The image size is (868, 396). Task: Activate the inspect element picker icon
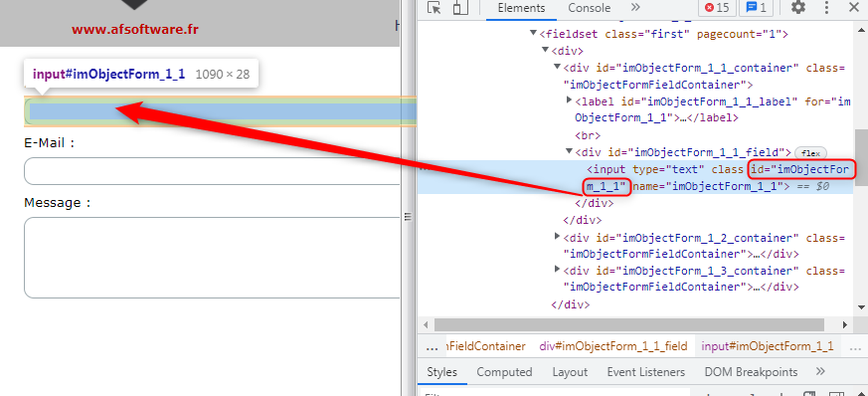pyautogui.click(x=434, y=8)
